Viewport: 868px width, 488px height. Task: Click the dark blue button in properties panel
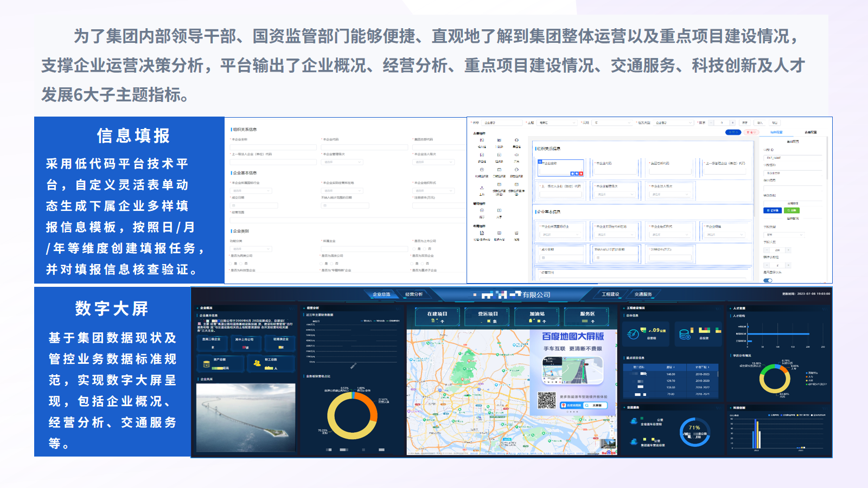[773, 210]
